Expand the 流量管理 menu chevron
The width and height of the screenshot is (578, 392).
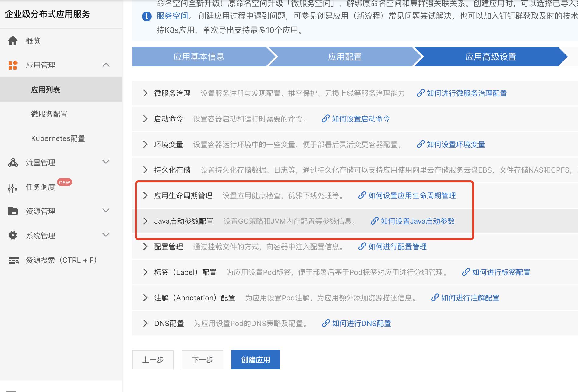pos(106,162)
